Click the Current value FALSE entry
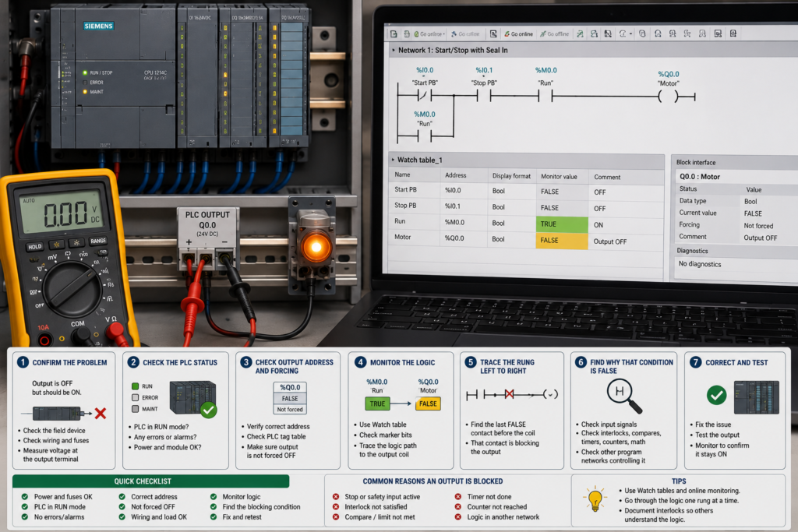Screen dimensions: 798x532 click(753, 213)
